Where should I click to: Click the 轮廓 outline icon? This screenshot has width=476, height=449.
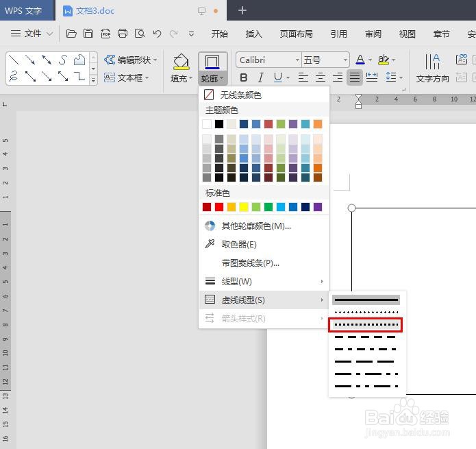[x=212, y=62]
